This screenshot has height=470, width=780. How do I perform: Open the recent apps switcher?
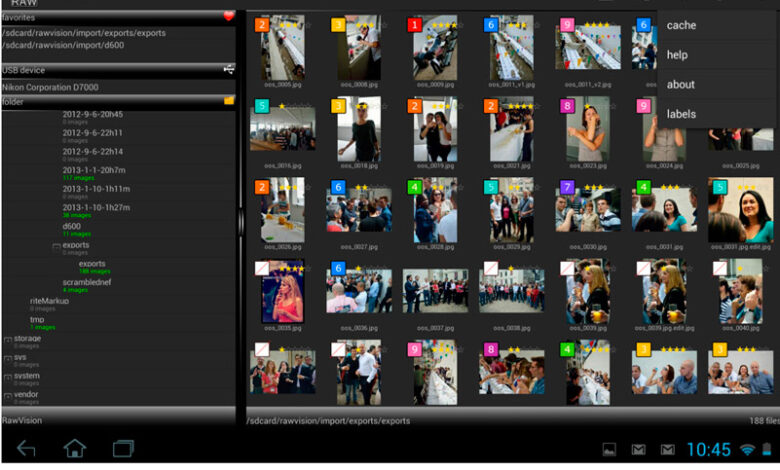(123, 449)
